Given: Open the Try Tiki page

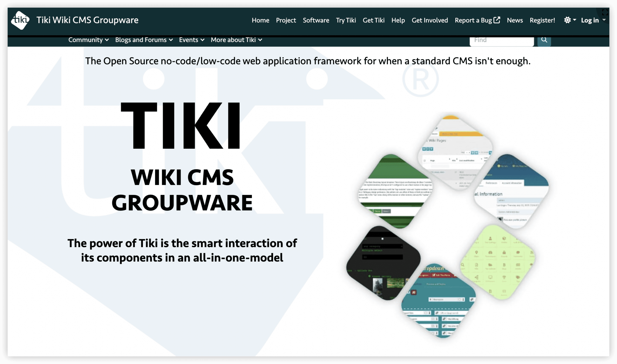Looking at the screenshot, I should [x=346, y=20].
